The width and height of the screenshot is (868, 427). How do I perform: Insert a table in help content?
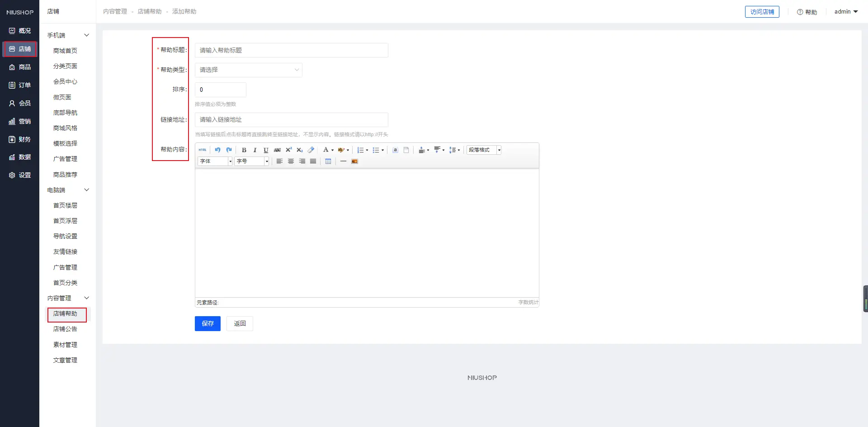point(328,161)
